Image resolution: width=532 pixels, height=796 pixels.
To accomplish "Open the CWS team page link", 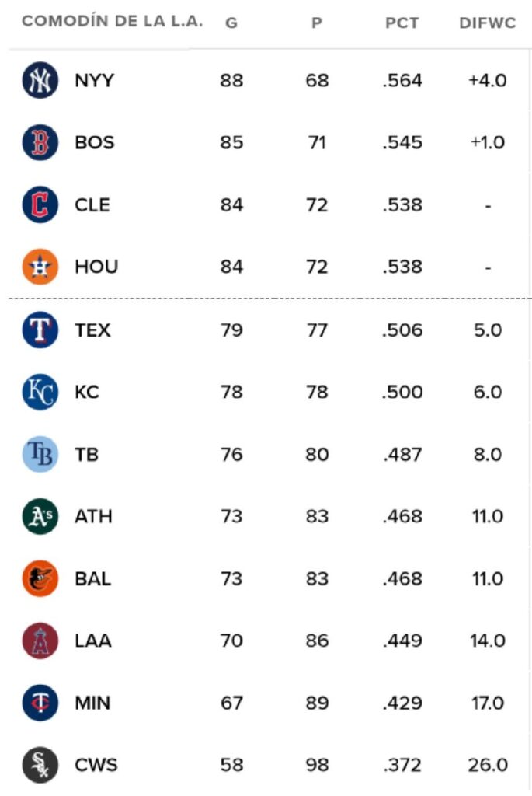I will 96,766.
